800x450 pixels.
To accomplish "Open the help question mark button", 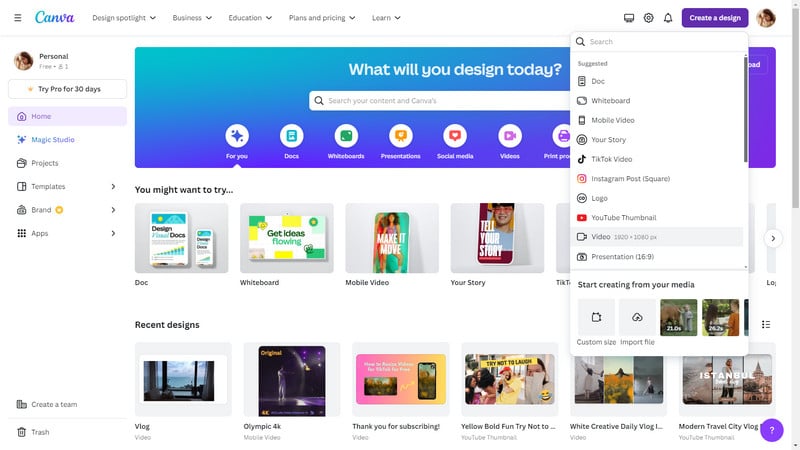I will pos(771,430).
